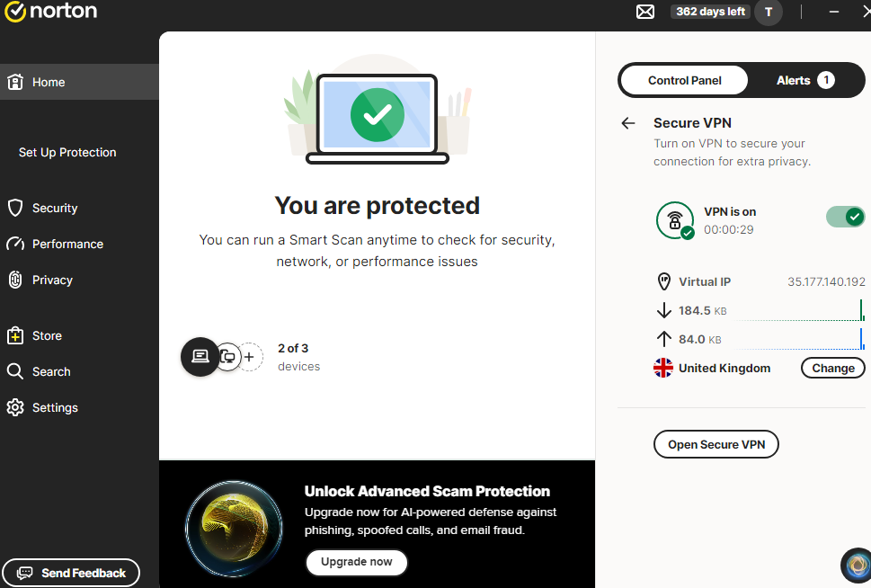This screenshot has width=871, height=588.
Task: Click the 84.0 KB upload value
Action: tap(700, 340)
